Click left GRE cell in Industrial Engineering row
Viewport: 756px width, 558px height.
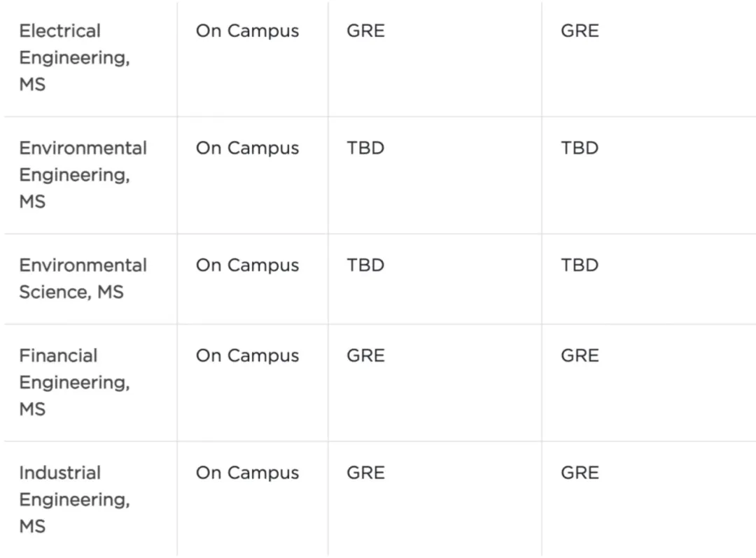pos(365,473)
